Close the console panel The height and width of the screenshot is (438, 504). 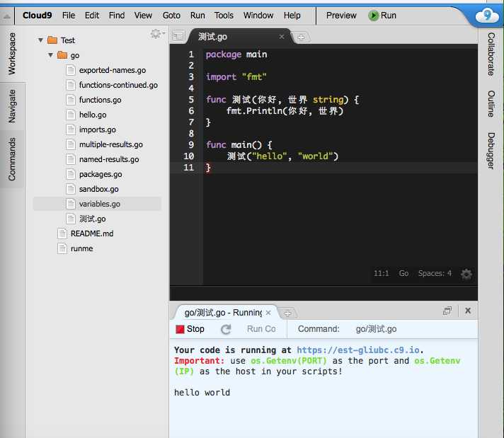coord(468,311)
